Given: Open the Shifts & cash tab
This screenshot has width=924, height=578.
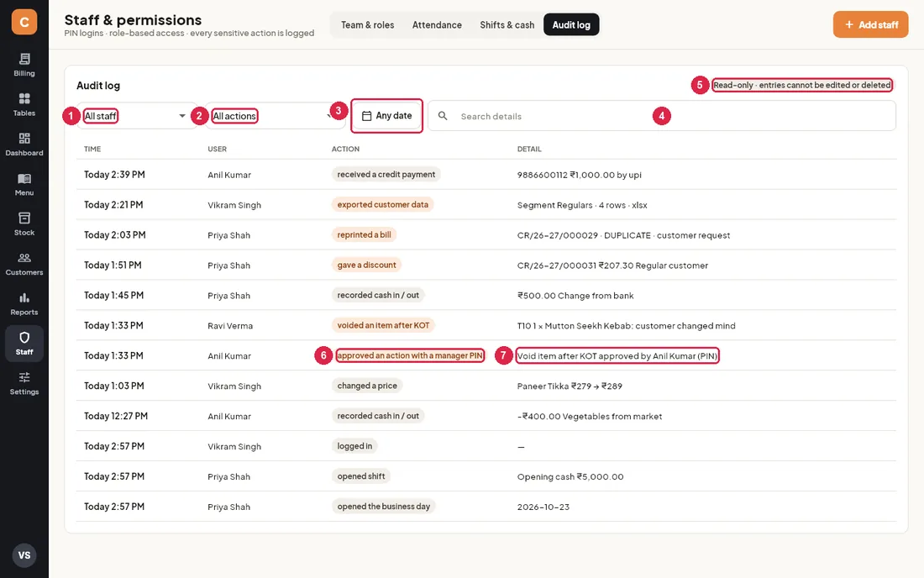Looking at the screenshot, I should tap(507, 24).
